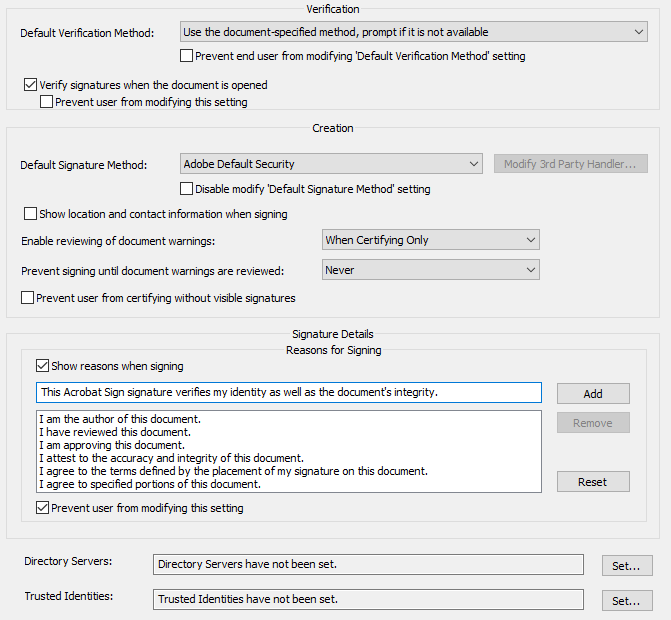The width and height of the screenshot is (671, 620).
Task: Uncheck 'Verify signatures when the document is opened'
Action: 31,85
